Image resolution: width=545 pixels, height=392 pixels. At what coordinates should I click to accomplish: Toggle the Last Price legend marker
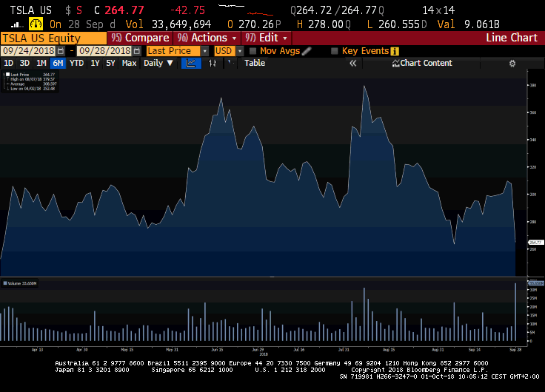(7, 74)
